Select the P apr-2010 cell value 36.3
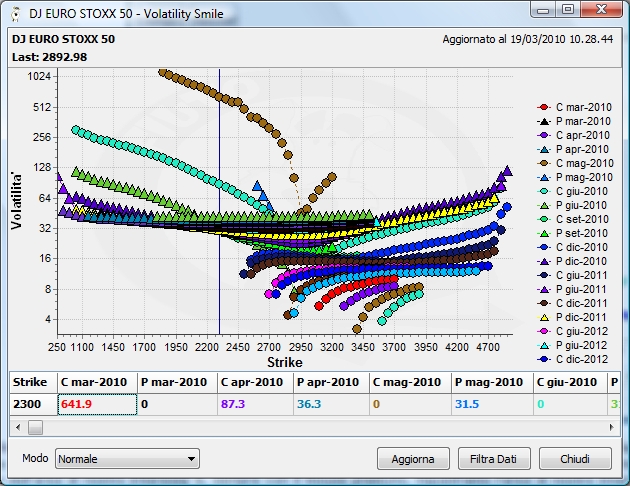This screenshot has width=630, height=486. coord(331,404)
